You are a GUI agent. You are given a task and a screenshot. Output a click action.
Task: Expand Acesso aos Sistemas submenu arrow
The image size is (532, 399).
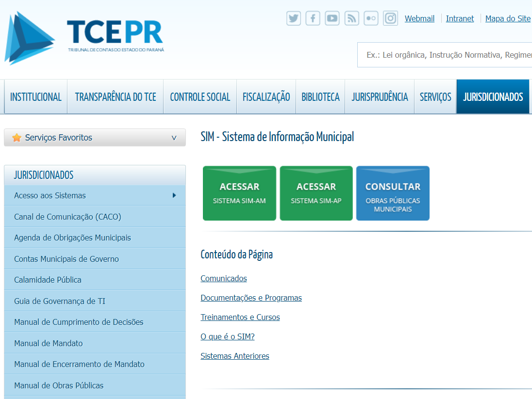[x=174, y=195]
